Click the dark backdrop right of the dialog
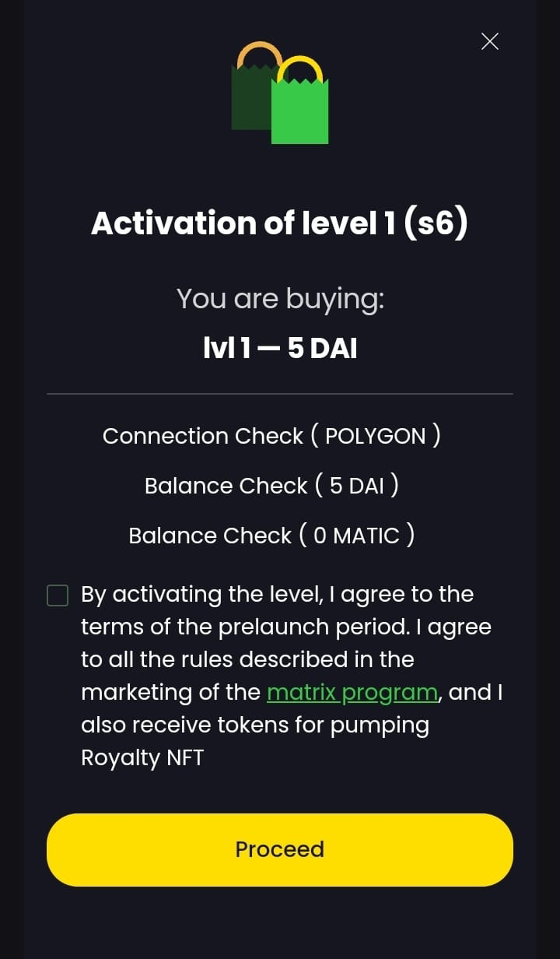 [x=548, y=479]
